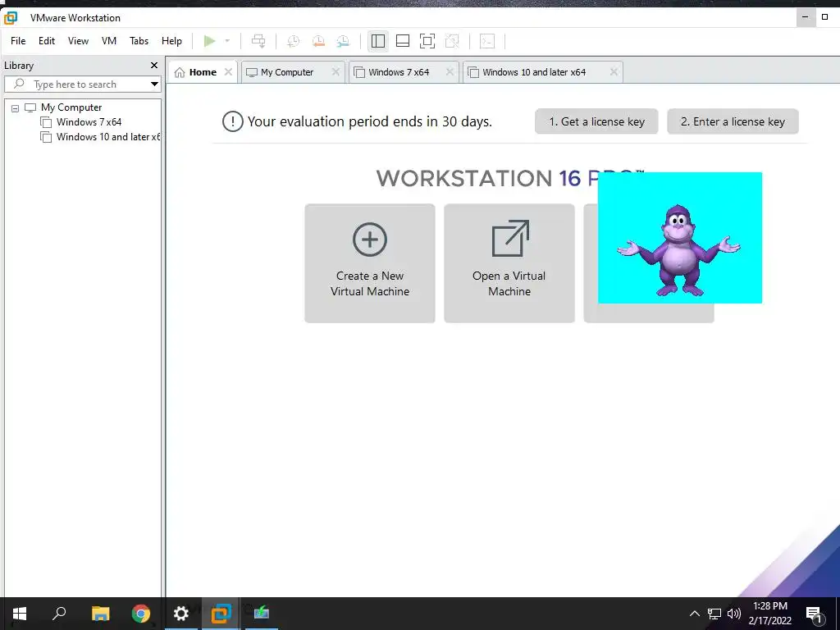Close the Windows 7 x64 tab
Screen dimensions: 840x630
[x=450, y=72]
